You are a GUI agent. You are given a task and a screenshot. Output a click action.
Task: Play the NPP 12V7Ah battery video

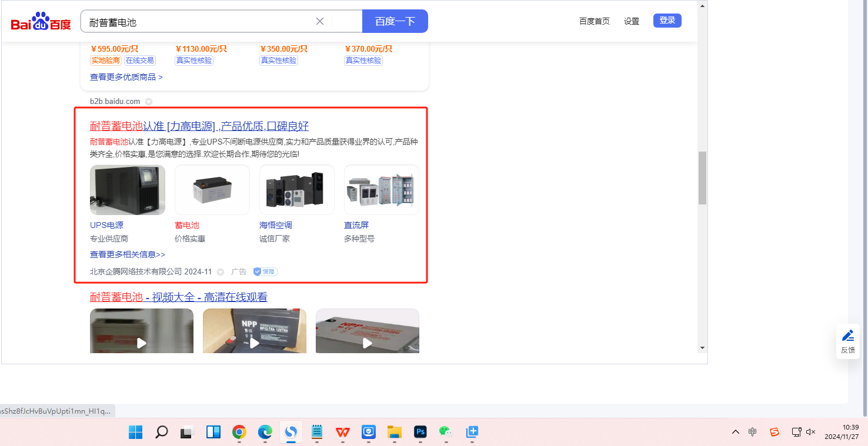point(255,331)
